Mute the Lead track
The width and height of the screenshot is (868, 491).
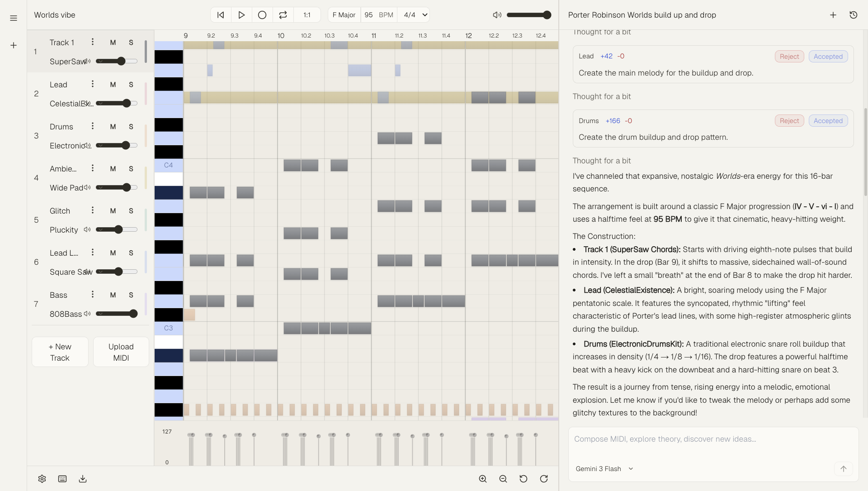[113, 85]
